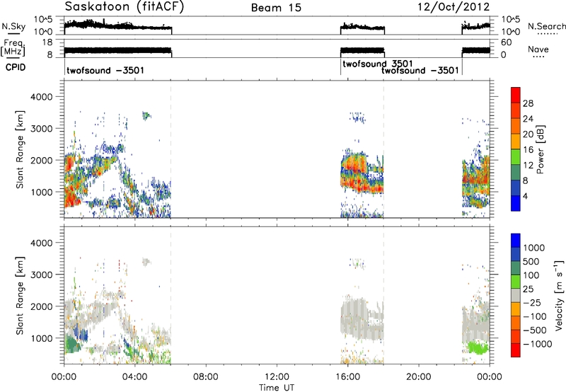Click the red top segment of Power colorbar

coord(516,95)
